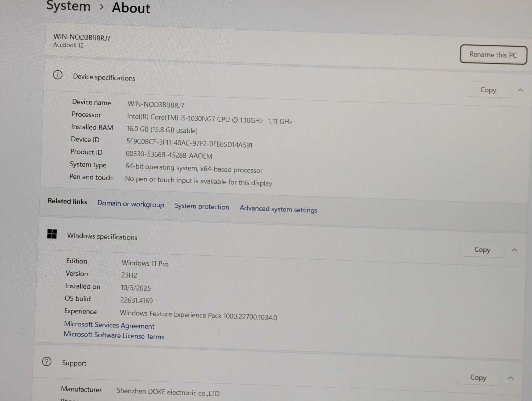Click the system type value 64-bit operating system
Image resolution: width=532 pixels, height=401 pixels.
click(x=194, y=168)
